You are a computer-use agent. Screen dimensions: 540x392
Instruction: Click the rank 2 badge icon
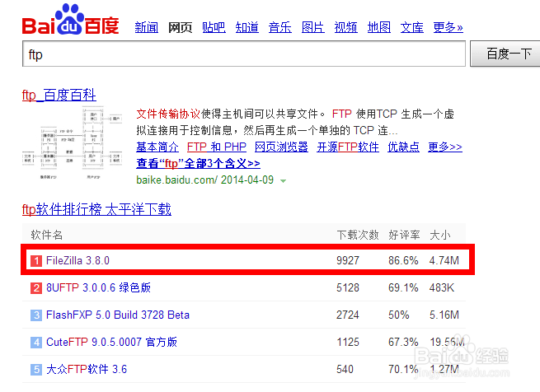coord(36,287)
